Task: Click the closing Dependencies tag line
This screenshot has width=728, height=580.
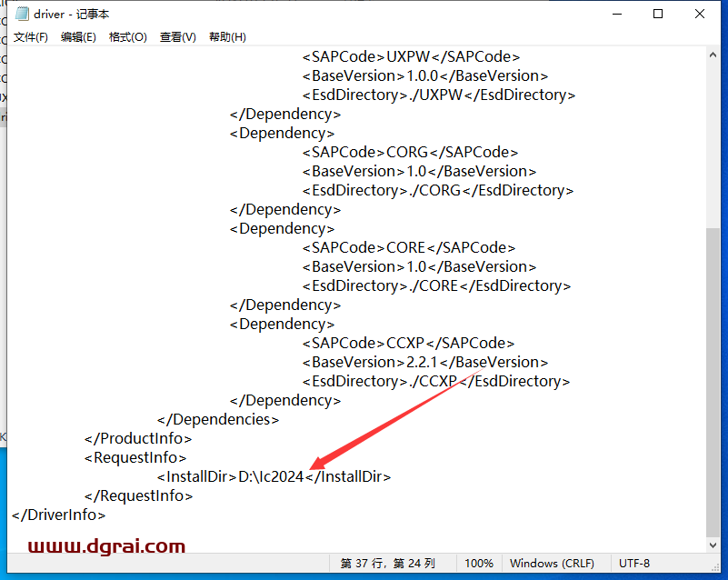Action: [x=218, y=419]
